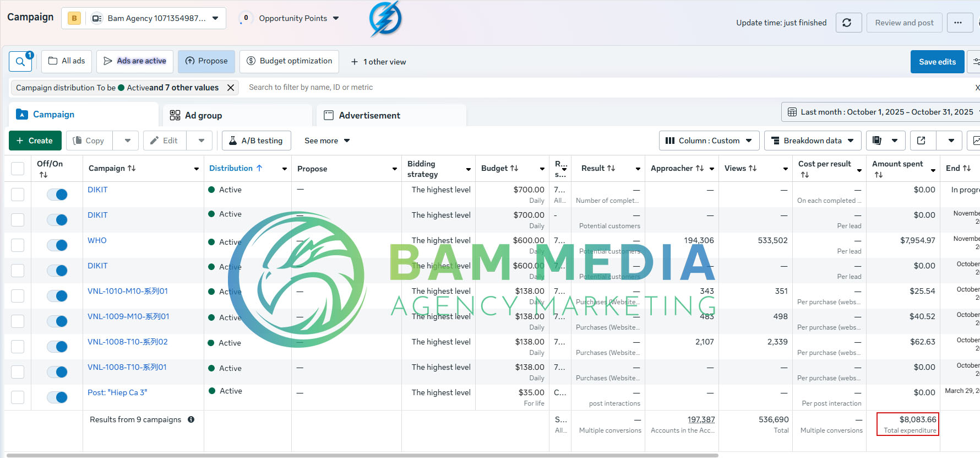This screenshot has height=458, width=980.
Task: Switch to the All ads view
Action: 67,61
